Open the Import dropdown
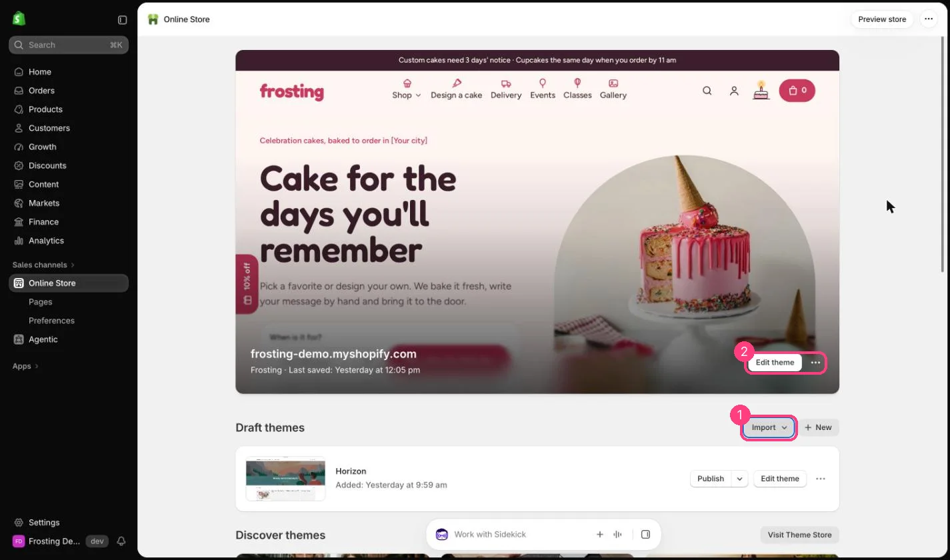 click(x=769, y=427)
